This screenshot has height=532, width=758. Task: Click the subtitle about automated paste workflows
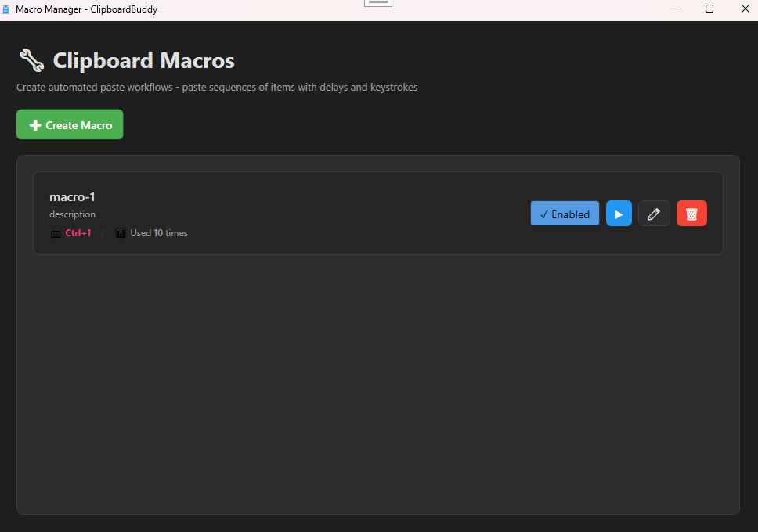click(x=216, y=87)
